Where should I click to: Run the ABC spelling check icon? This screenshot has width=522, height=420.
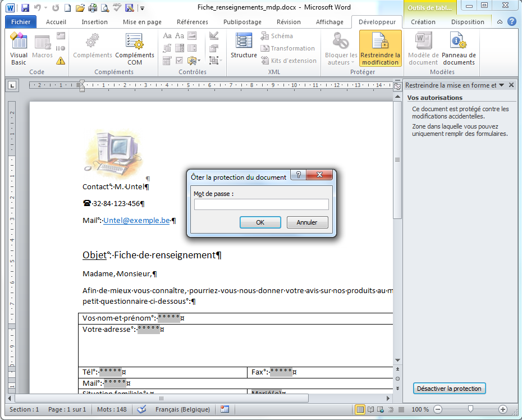pos(117,7)
